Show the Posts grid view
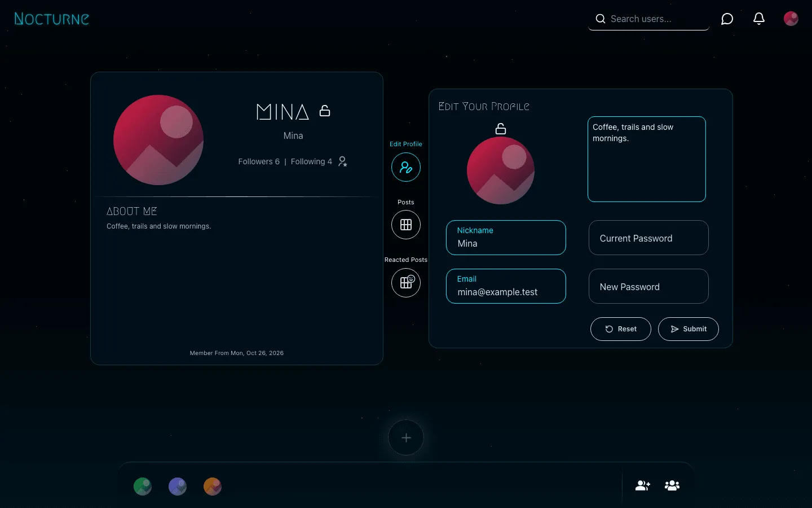812x508 pixels. (x=406, y=225)
